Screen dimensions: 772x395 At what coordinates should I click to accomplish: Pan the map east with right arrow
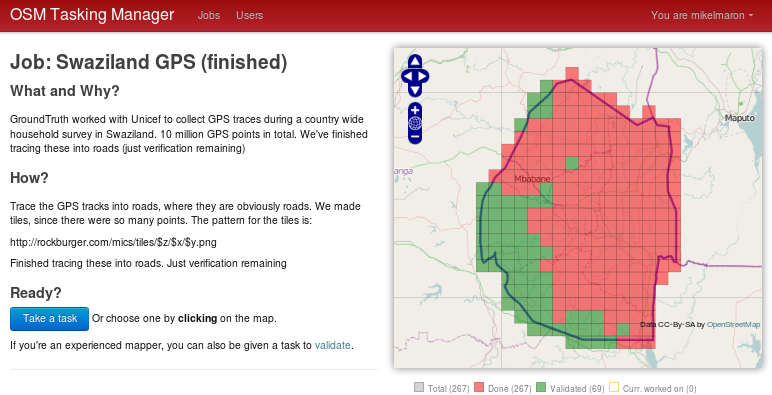423,76
